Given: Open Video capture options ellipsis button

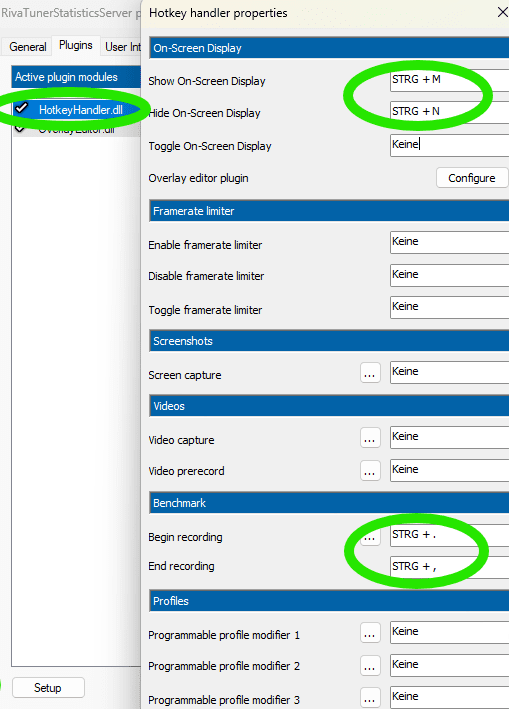Looking at the screenshot, I should click(x=370, y=438).
